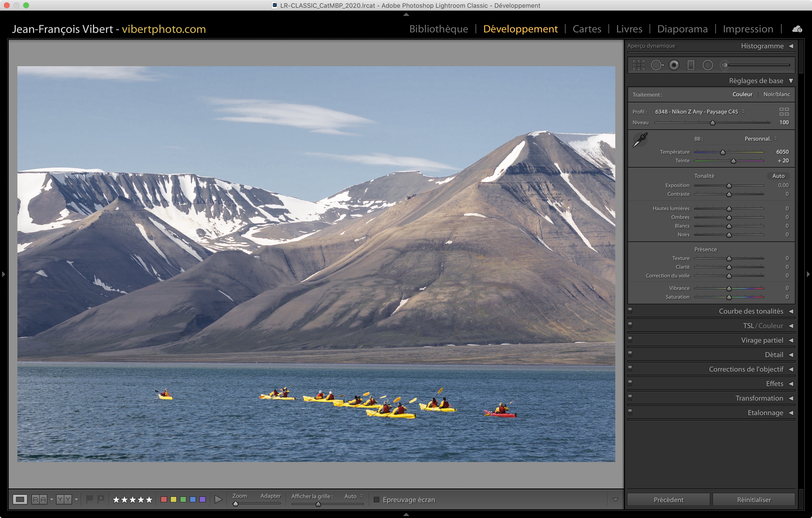This screenshot has width=812, height=518.
Task: Expand the TSL / Couleur panel
Action: click(791, 326)
